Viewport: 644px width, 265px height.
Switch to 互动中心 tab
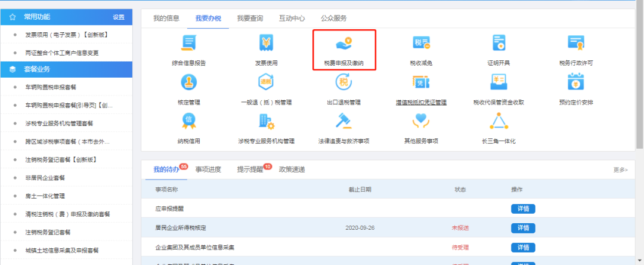coord(292,18)
